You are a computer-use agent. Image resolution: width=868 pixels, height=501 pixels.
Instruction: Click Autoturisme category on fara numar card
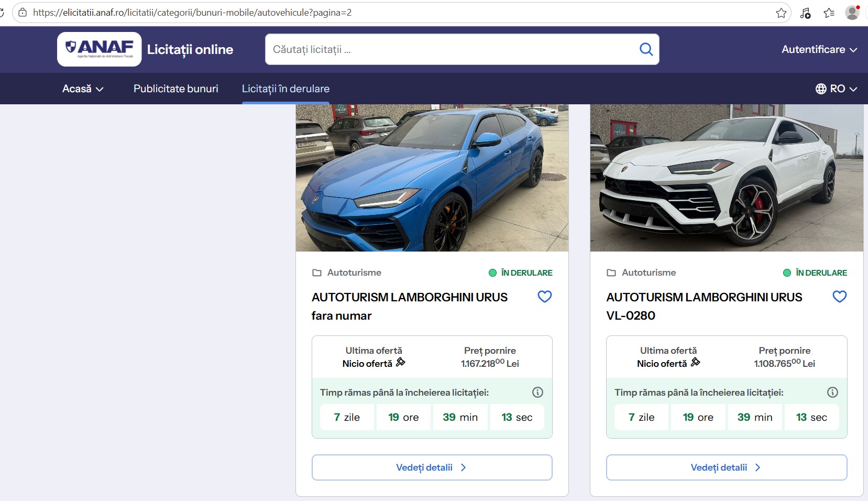354,273
